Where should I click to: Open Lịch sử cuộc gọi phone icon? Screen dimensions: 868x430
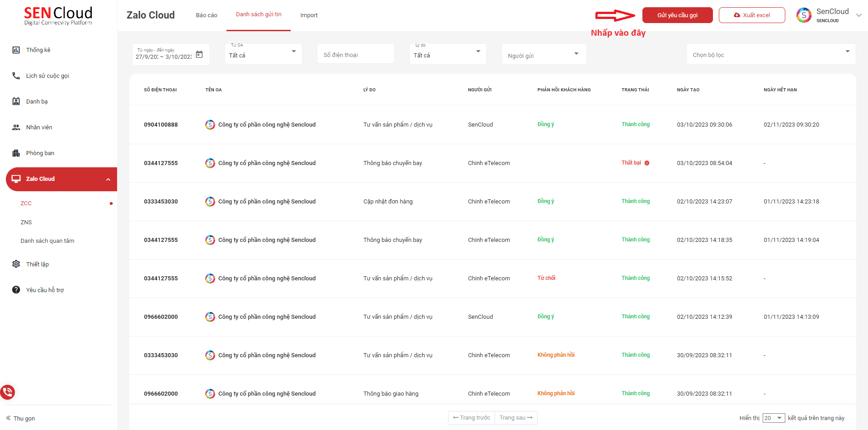[x=16, y=76]
